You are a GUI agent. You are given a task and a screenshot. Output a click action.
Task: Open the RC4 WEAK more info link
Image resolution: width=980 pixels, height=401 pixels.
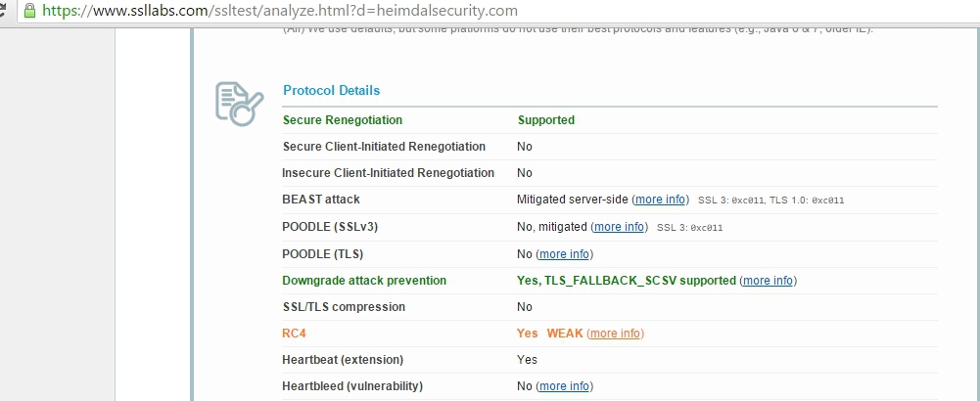[615, 334]
